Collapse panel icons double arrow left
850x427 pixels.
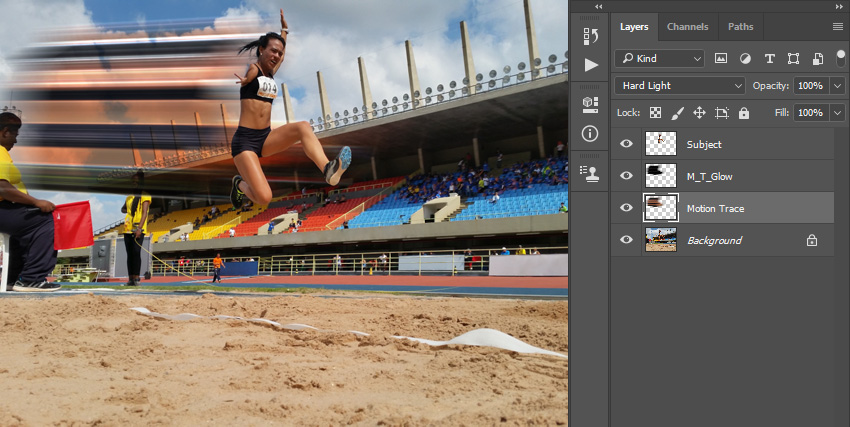[598, 7]
